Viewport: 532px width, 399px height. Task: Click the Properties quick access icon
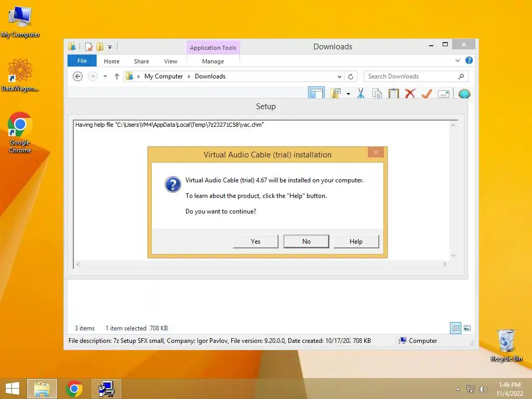coord(89,46)
